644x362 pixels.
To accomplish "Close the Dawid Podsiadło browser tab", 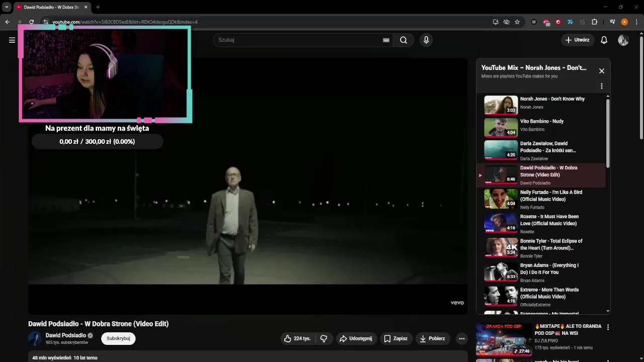I will coord(86,7).
